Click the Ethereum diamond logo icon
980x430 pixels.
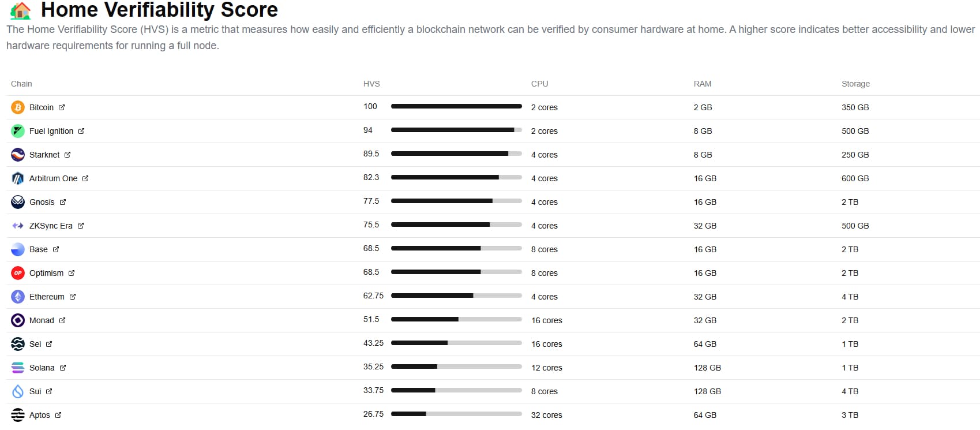point(18,297)
